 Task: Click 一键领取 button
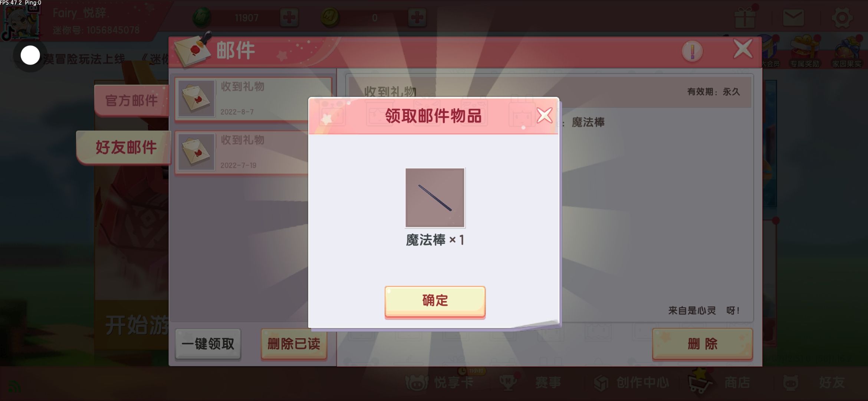(208, 344)
